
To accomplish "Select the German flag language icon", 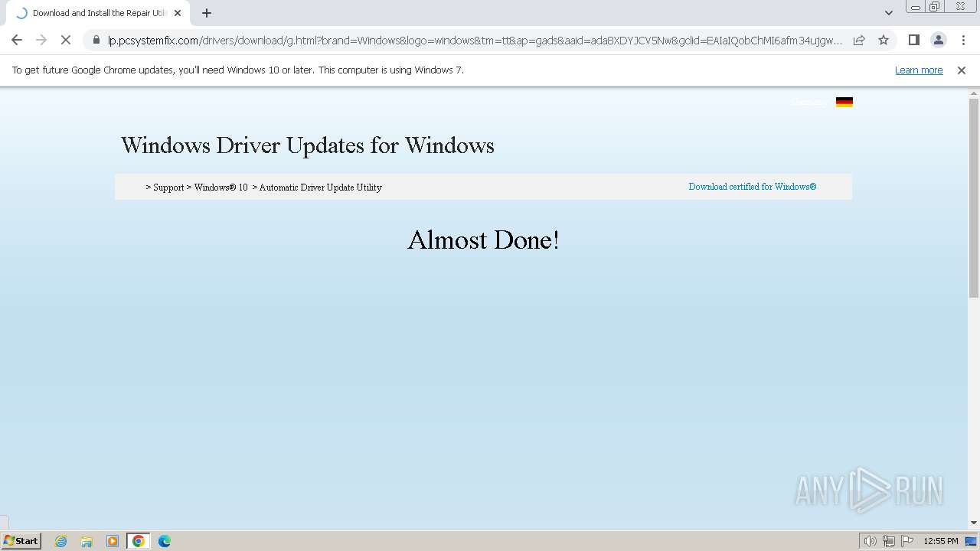I will [x=844, y=102].
